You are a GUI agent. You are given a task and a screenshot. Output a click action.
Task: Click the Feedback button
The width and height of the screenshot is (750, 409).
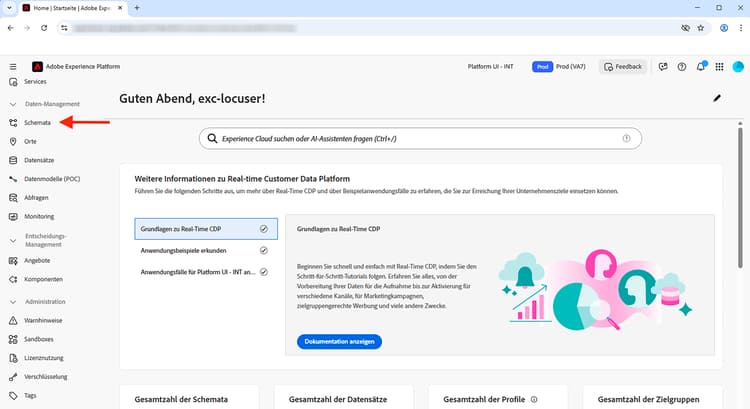tap(623, 66)
